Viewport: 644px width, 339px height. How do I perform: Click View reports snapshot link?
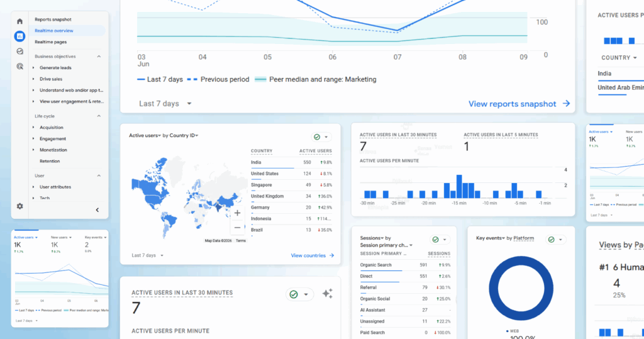[x=512, y=104]
